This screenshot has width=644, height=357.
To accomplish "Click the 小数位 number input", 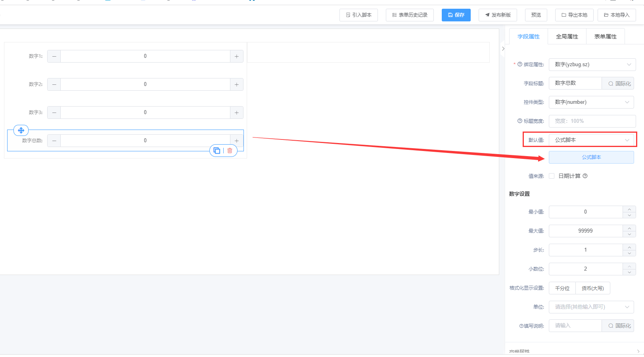I will (586, 269).
